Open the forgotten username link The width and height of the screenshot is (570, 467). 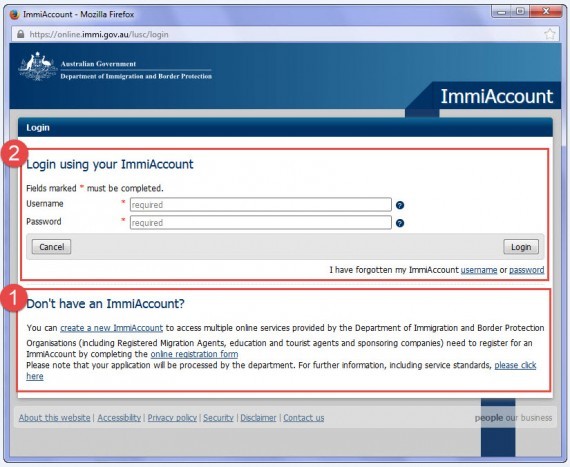click(479, 270)
